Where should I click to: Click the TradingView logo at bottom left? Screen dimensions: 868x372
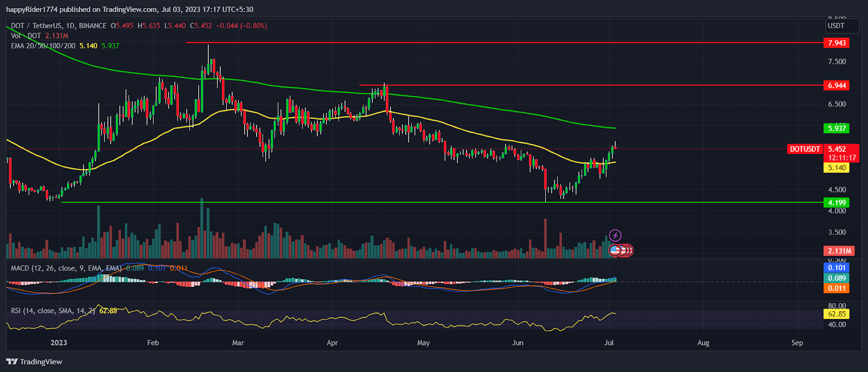[34, 362]
